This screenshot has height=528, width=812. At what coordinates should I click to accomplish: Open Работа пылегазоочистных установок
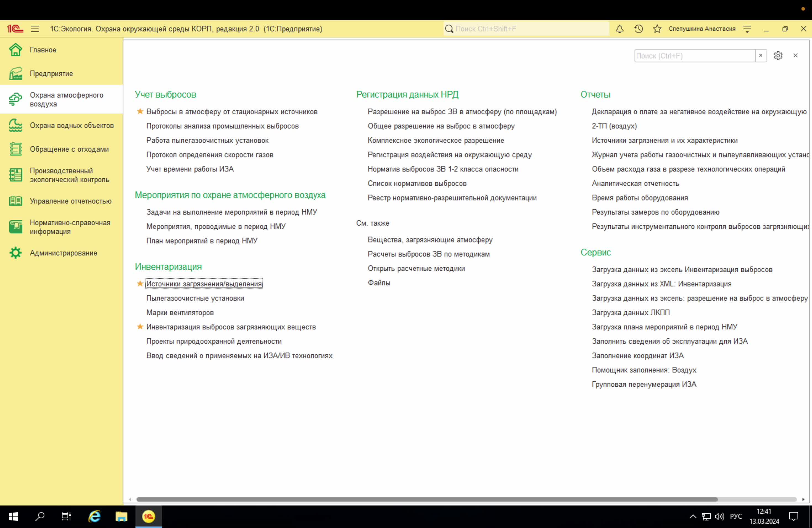coord(207,140)
